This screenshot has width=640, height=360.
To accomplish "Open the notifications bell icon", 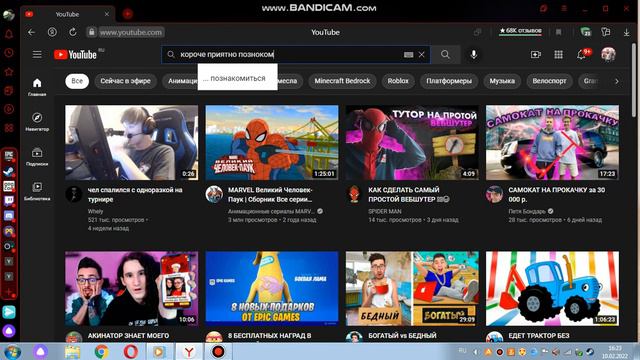I will pos(582,54).
